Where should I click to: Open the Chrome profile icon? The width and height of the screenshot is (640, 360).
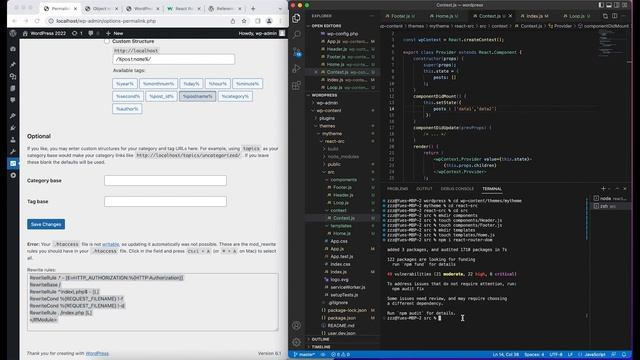269,21
